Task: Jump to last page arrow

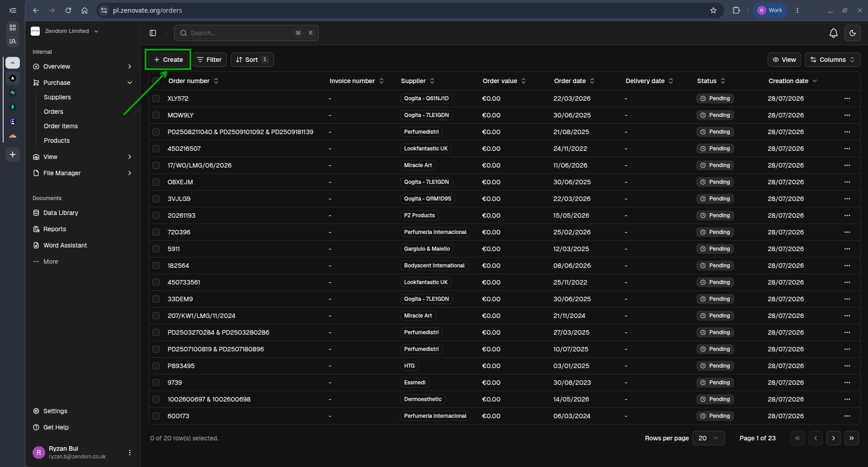Action: coord(851,438)
